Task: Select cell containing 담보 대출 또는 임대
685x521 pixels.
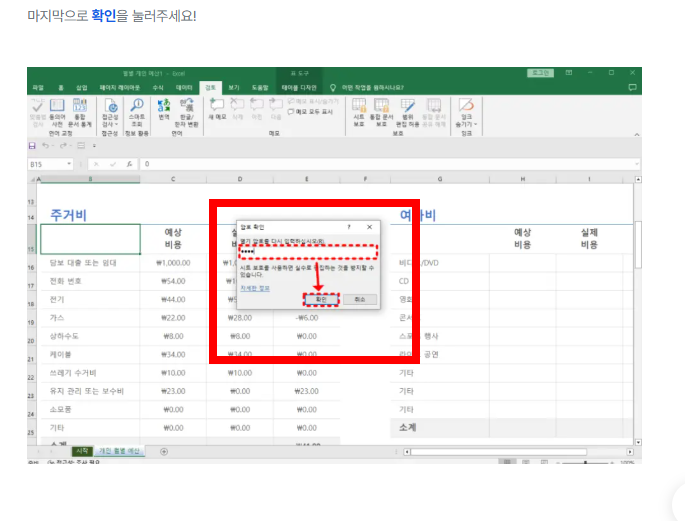Action: (90, 263)
